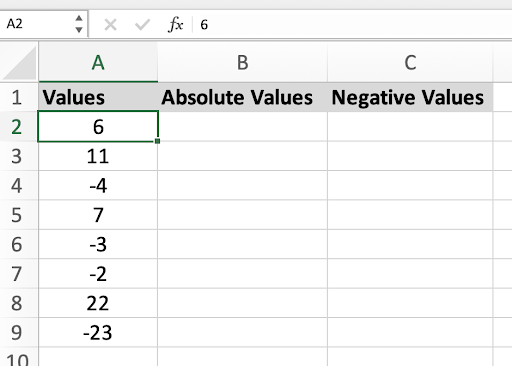This screenshot has height=366, width=512.
Task: Click the Name Box up arrow
Action: [79, 18]
